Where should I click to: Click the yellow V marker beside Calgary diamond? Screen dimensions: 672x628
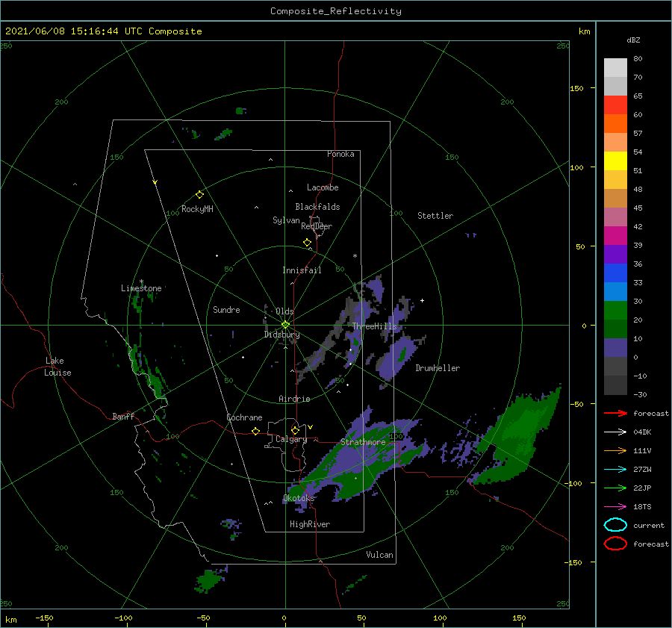pyautogui.click(x=310, y=427)
